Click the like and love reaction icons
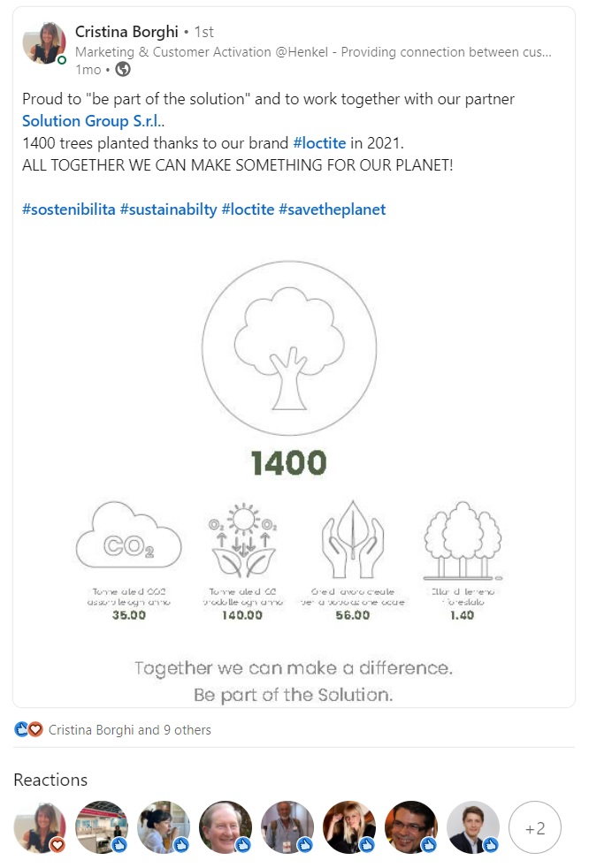This screenshot has height=868, width=589. coord(28,730)
